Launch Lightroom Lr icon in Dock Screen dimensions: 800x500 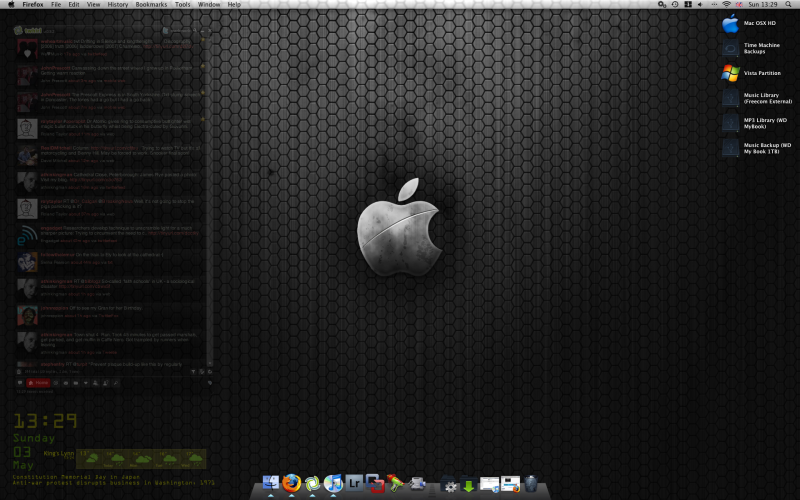[x=354, y=483]
